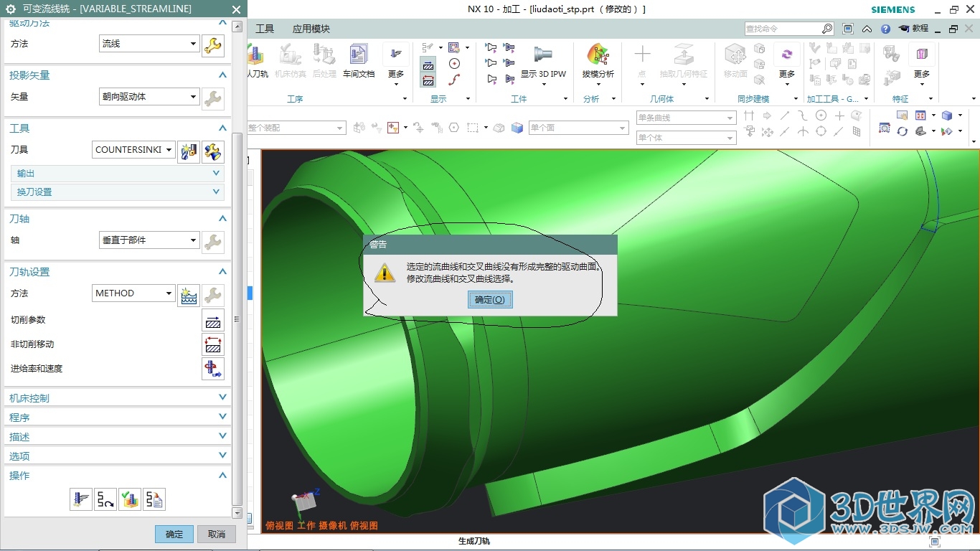The image size is (980, 551).
Task: Create new method icon beside METHOD dropdown
Action: tap(189, 295)
